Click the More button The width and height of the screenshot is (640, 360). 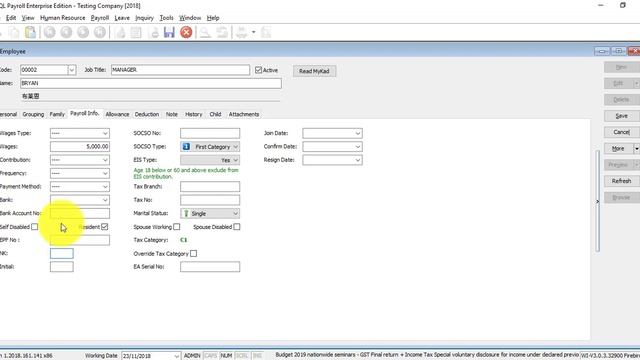pyautogui.click(x=618, y=149)
